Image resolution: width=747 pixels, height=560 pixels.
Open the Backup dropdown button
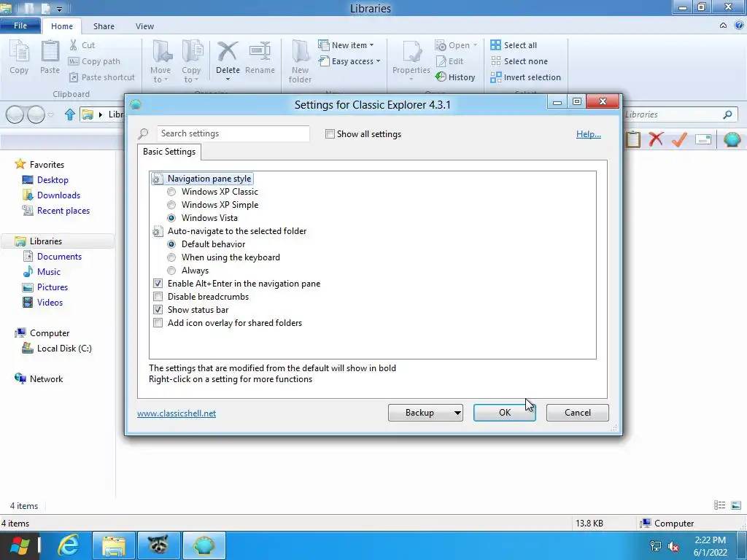(425, 413)
